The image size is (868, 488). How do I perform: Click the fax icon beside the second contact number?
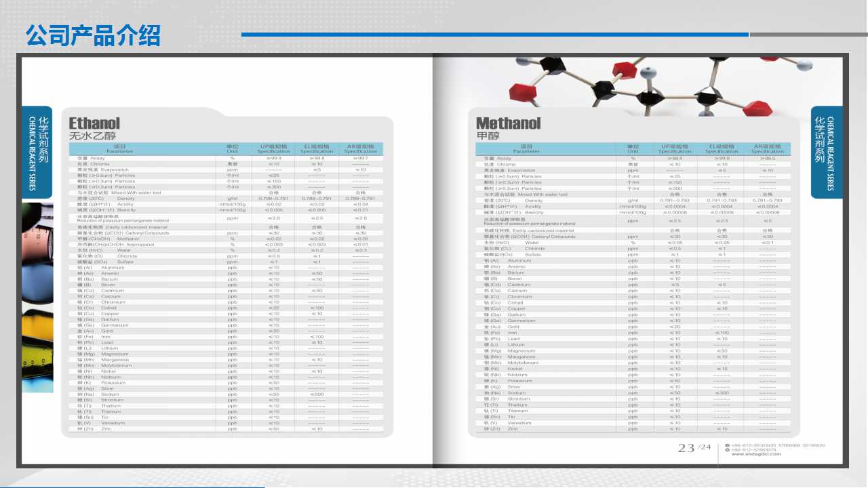(x=727, y=449)
